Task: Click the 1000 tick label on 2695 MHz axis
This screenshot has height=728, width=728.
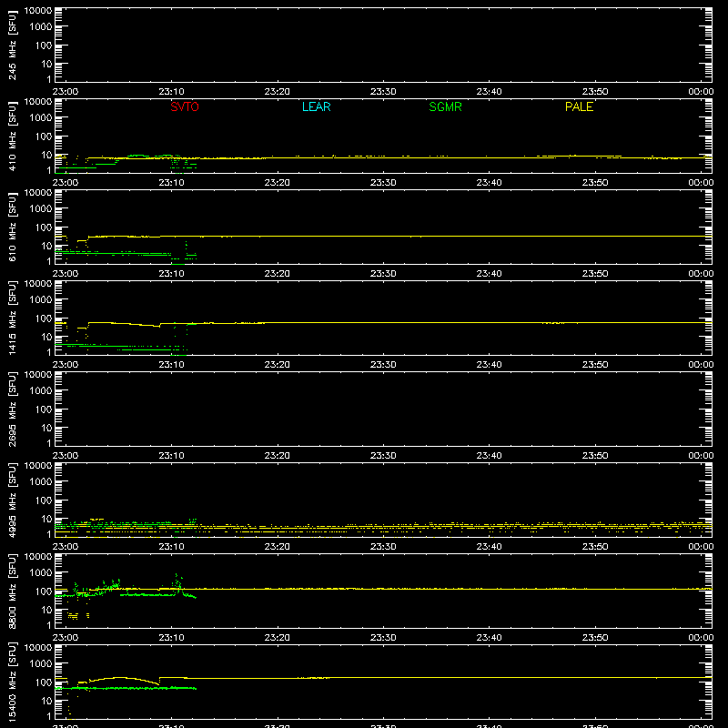Action: pos(41,391)
